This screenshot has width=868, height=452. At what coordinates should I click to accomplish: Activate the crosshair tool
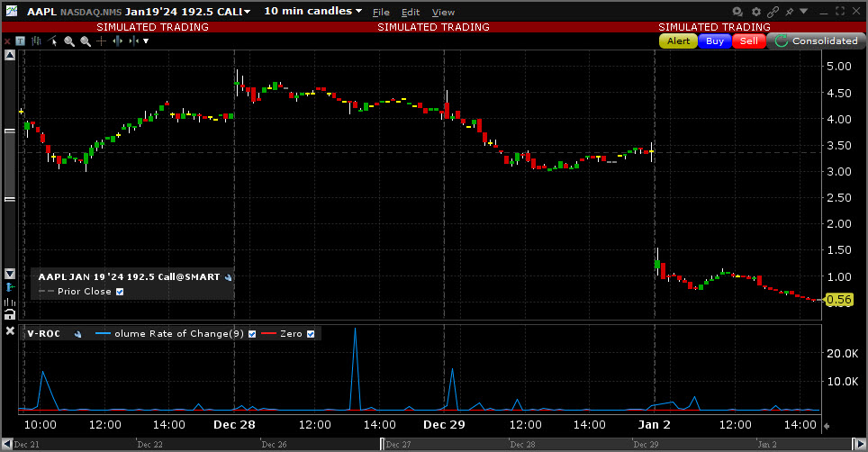102,41
